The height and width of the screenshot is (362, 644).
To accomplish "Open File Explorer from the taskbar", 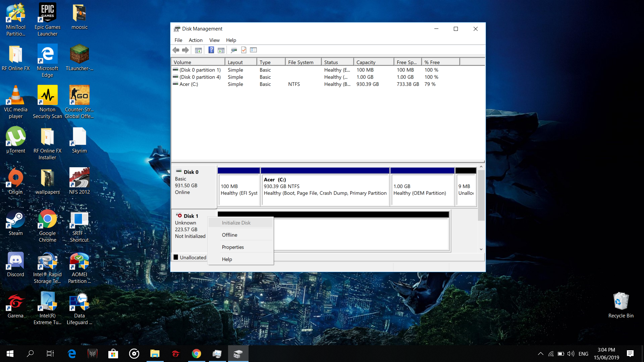I will pyautogui.click(x=155, y=354).
